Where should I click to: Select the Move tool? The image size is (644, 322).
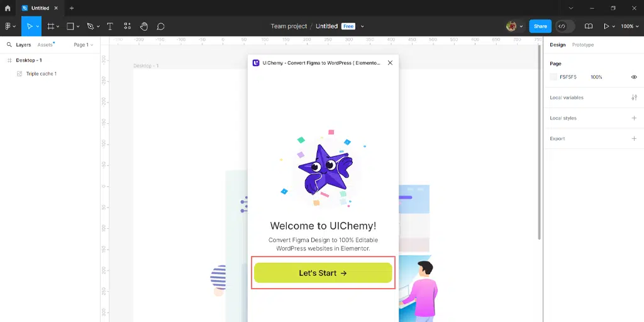pos(30,26)
